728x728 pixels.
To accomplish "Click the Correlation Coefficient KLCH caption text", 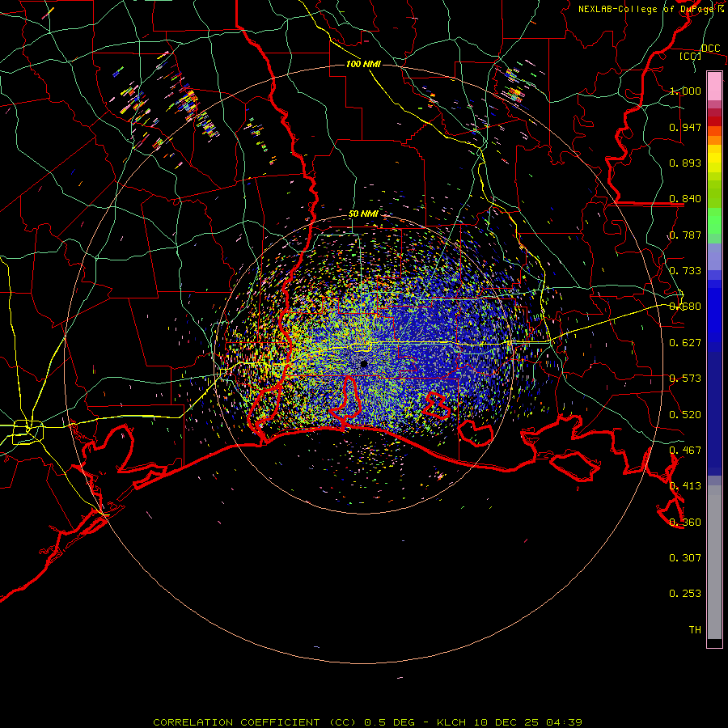I will pos(368,722).
